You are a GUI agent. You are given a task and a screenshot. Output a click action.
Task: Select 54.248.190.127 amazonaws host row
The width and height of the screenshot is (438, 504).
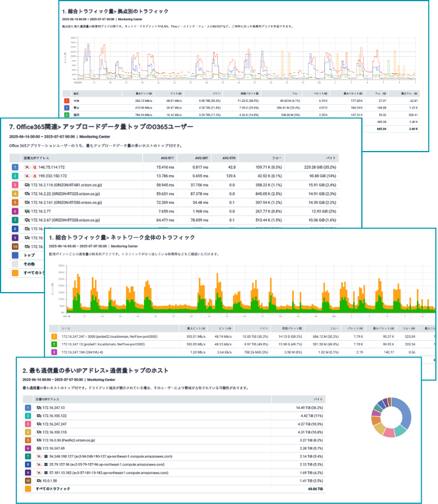tap(174, 457)
